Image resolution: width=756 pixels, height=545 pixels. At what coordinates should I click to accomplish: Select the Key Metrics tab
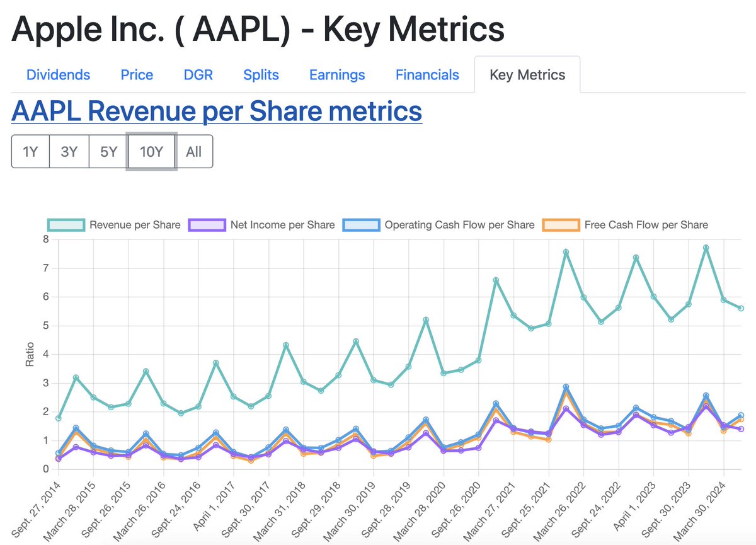click(527, 75)
